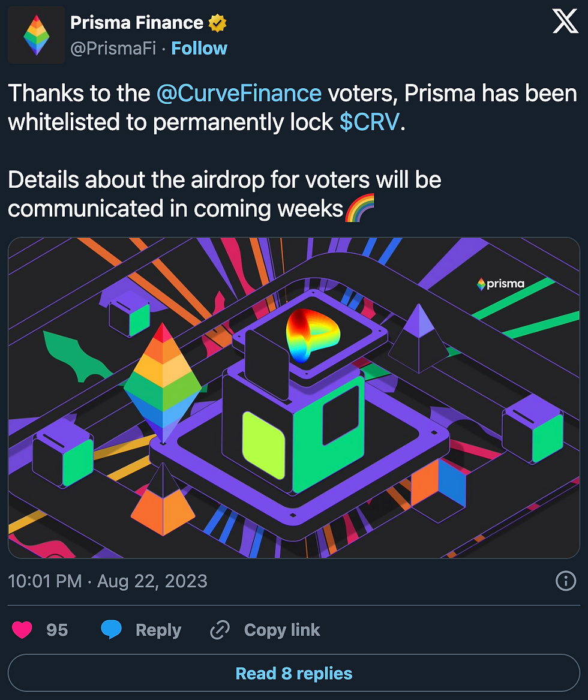Open the @CurveFinance mention

pos(239,94)
